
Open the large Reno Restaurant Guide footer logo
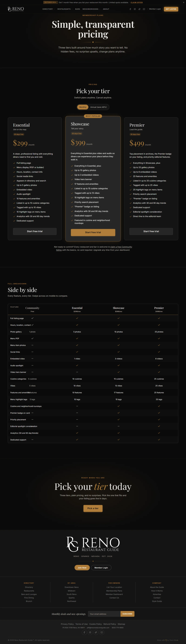(x=93, y=544)
